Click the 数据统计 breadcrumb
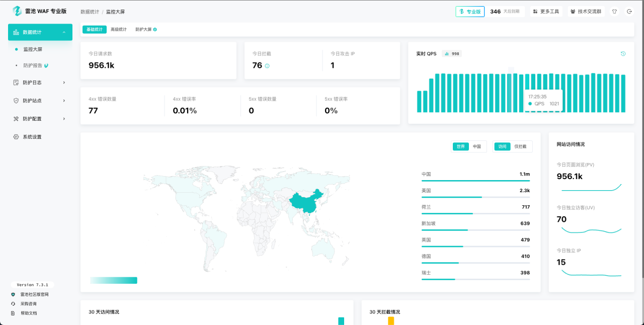Image resolution: width=644 pixels, height=325 pixels. point(90,12)
